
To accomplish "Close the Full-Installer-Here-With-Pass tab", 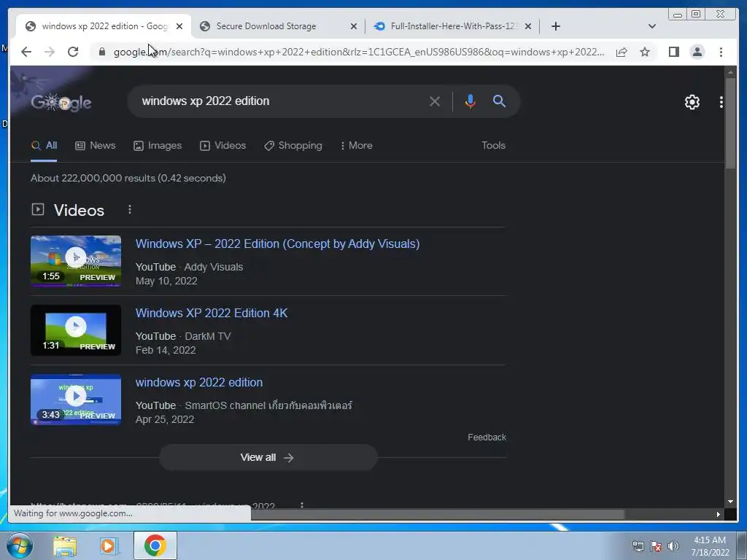I will pos(528,26).
